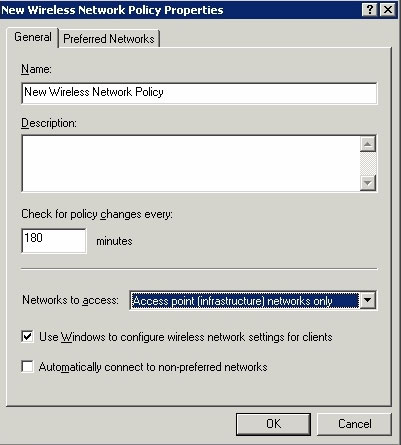Open the Networks to access dropdown arrow

click(x=368, y=300)
